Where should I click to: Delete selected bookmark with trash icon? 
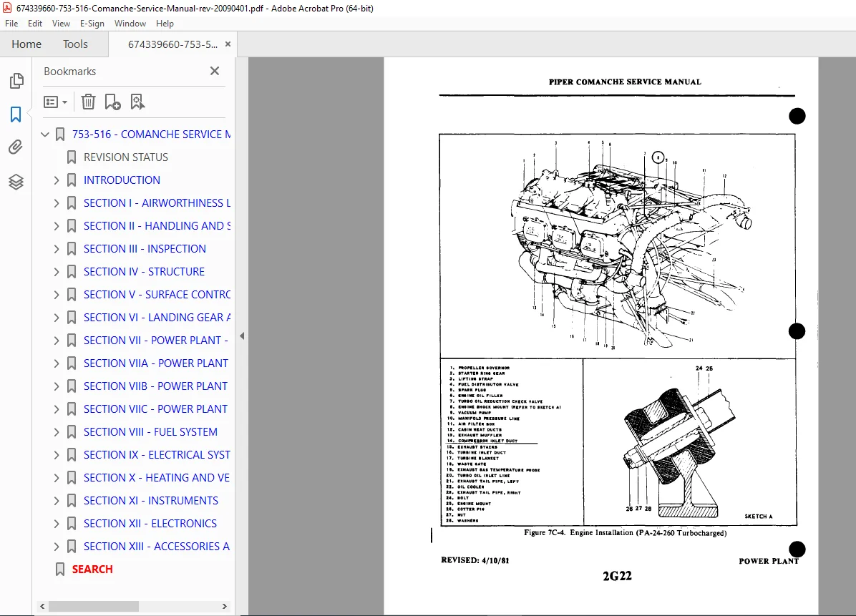(88, 102)
